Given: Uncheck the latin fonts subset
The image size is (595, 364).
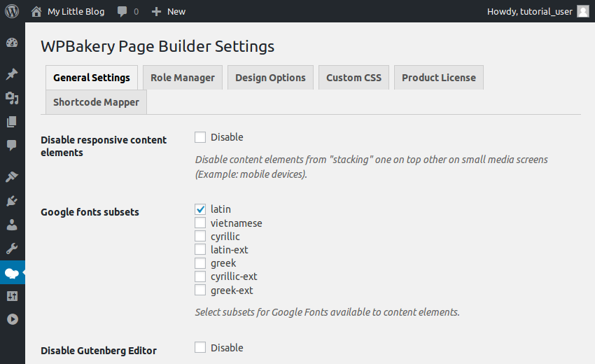Looking at the screenshot, I should [200, 209].
